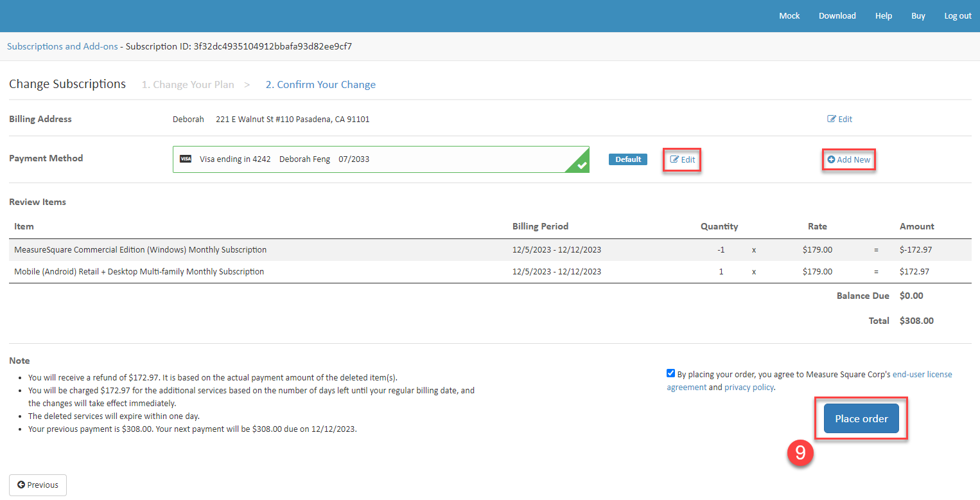Log out from the top navigation bar
The width and height of the screenshot is (980, 500).
[x=958, y=16]
